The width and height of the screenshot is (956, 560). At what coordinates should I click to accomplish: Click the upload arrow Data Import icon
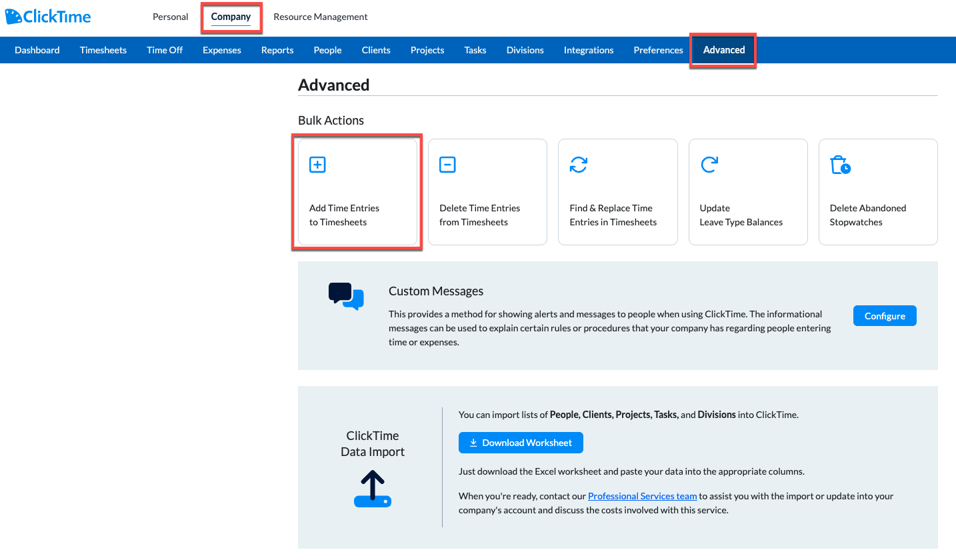(x=373, y=489)
